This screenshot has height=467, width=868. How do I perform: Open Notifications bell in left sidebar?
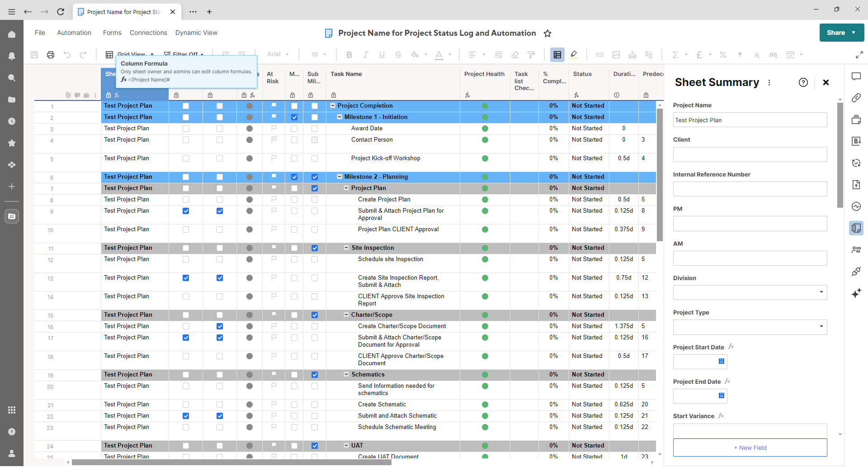point(12,56)
